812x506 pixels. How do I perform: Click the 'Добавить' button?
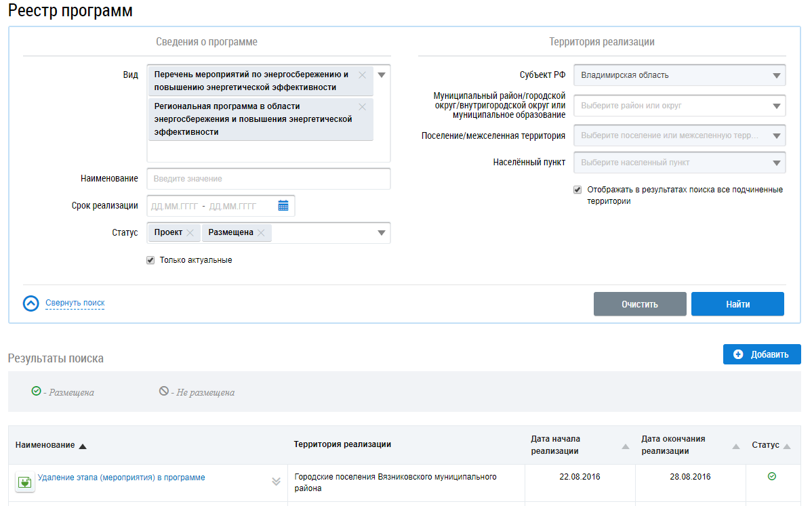click(x=762, y=354)
